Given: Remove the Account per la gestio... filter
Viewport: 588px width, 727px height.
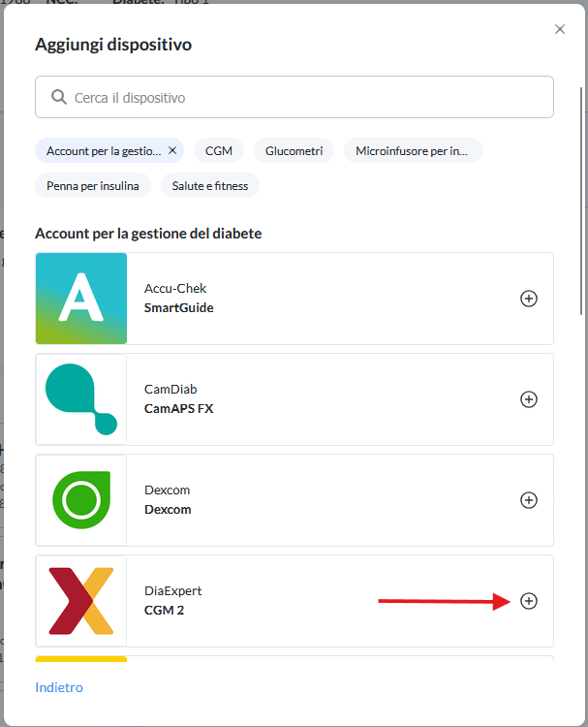Looking at the screenshot, I should tap(172, 150).
